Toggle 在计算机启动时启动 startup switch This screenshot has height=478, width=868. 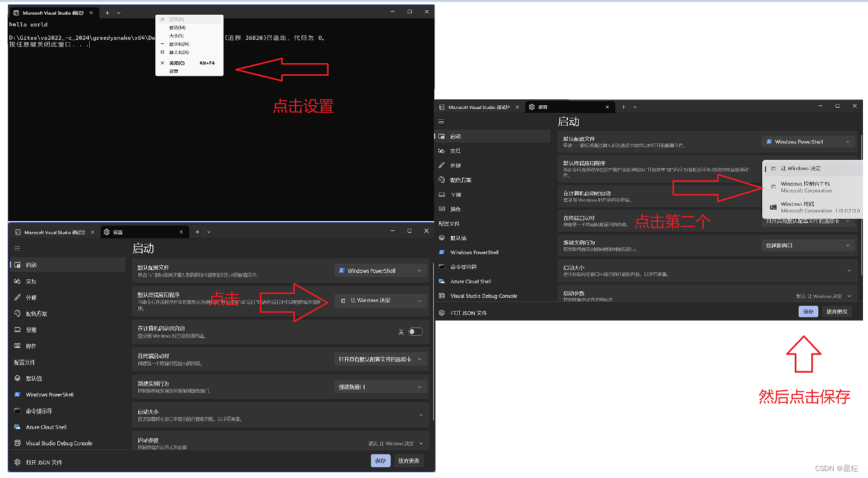tap(417, 331)
